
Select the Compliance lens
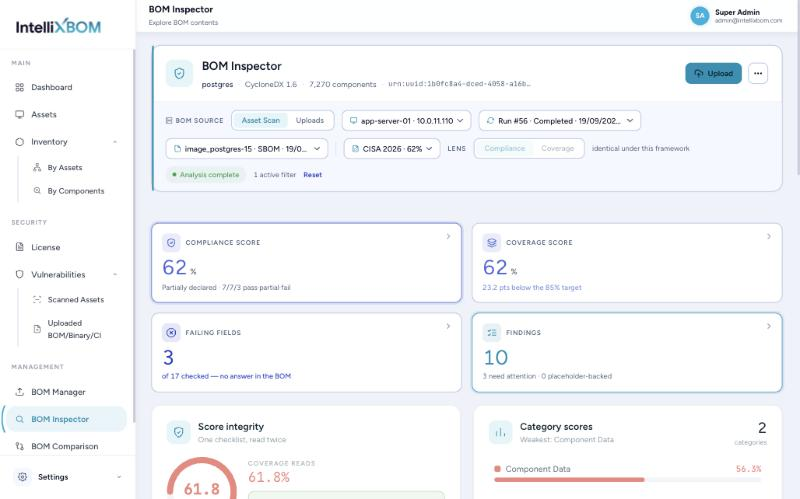click(505, 148)
